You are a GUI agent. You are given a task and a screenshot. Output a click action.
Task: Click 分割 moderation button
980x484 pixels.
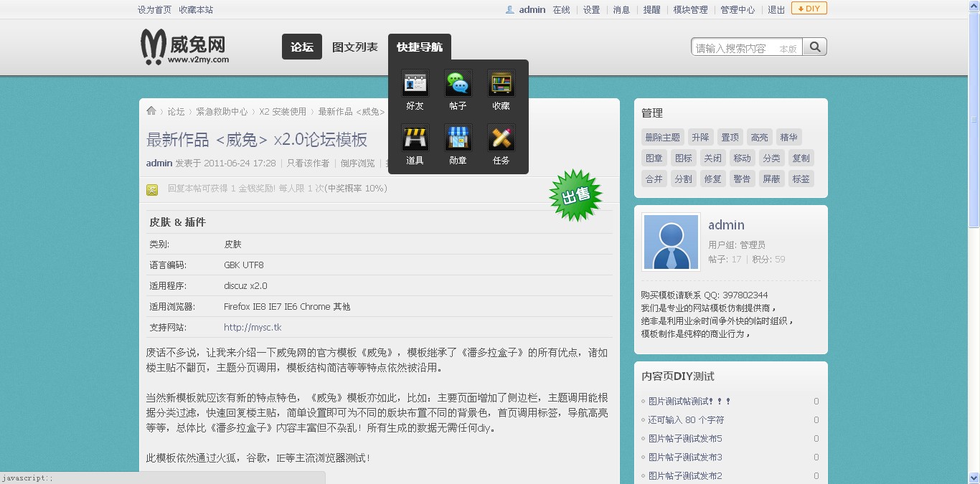pos(684,179)
